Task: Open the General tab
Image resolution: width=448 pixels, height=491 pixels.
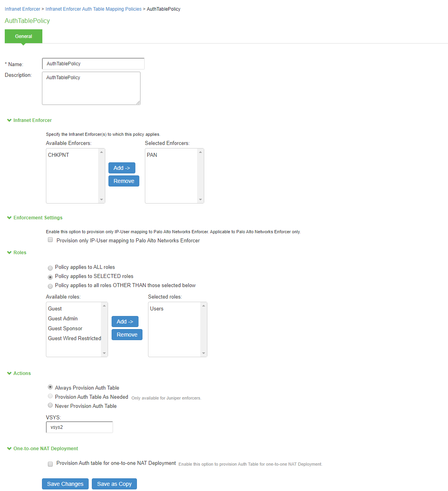Action: pos(23,36)
